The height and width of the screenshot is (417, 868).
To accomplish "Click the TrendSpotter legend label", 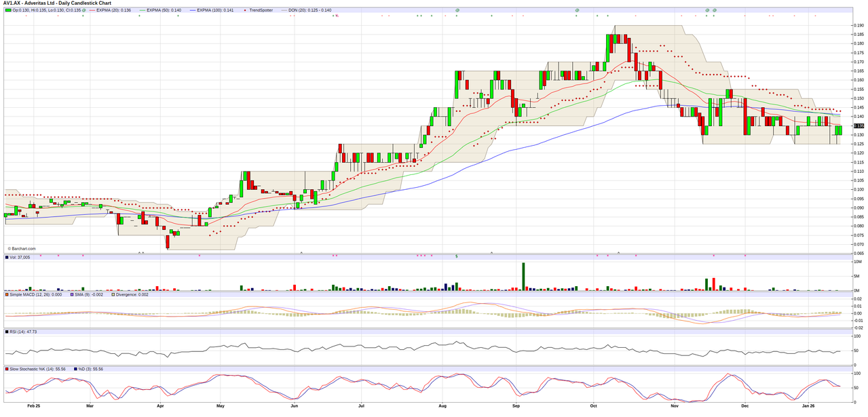I will pyautogui.click(x=261, y=10).
